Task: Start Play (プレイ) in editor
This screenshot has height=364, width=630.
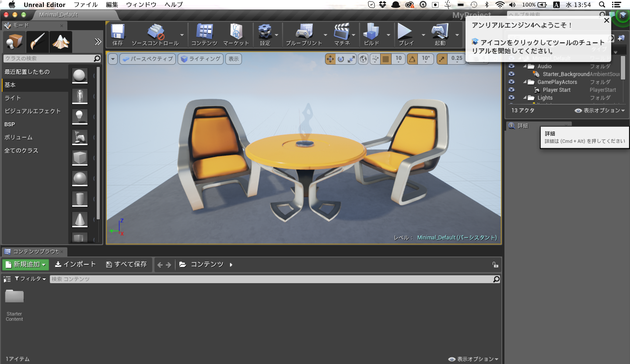Action: (406, 35)
